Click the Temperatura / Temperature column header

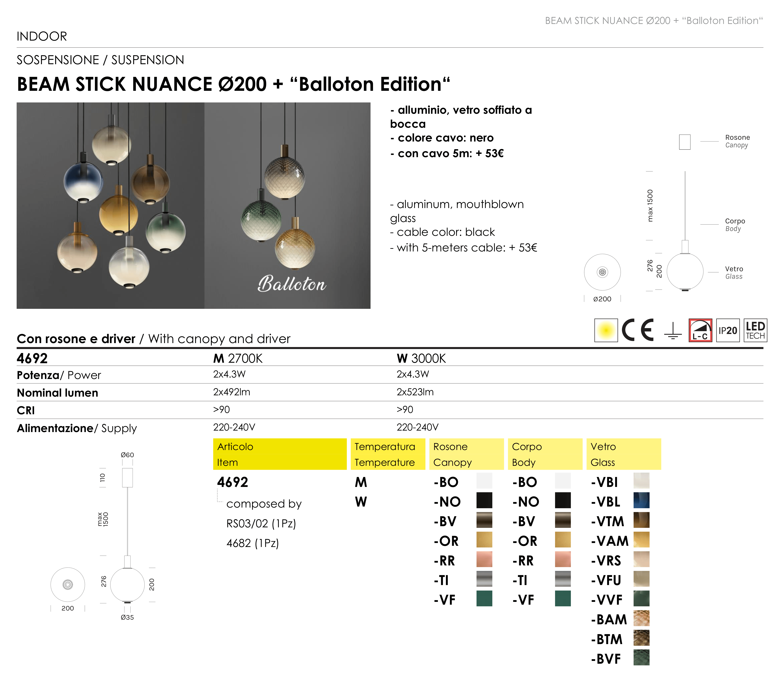[388, 454]
